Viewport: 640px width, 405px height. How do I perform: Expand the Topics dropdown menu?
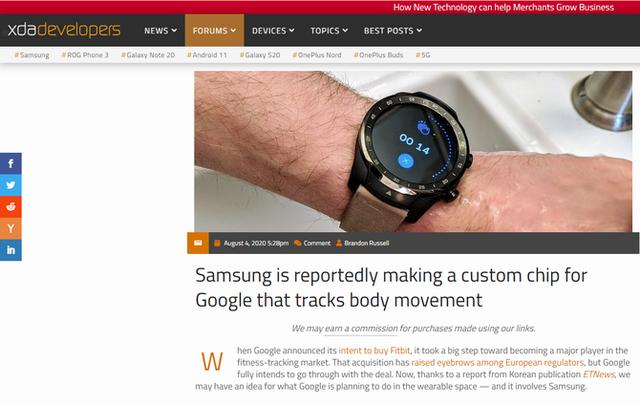(329, 31)
